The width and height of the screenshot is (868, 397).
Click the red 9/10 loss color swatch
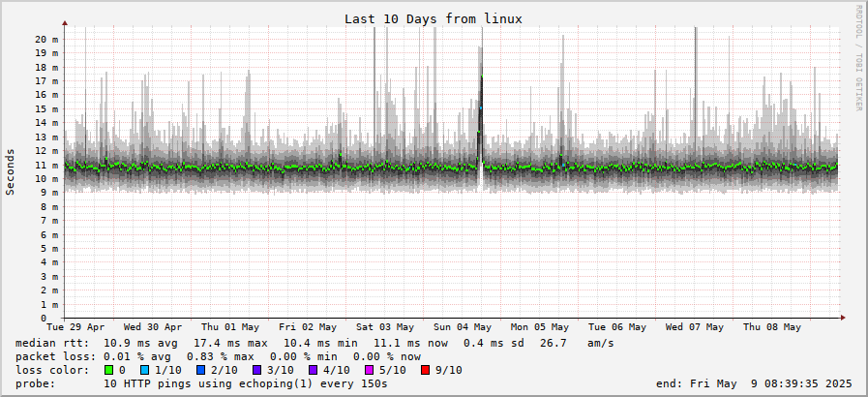click(425, 370)
